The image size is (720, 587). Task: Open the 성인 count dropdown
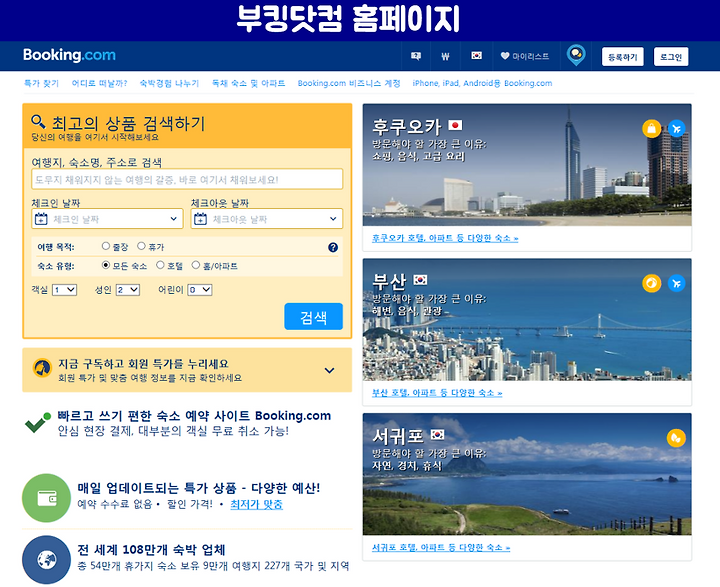pyautogui.click(x=128, y=290)
